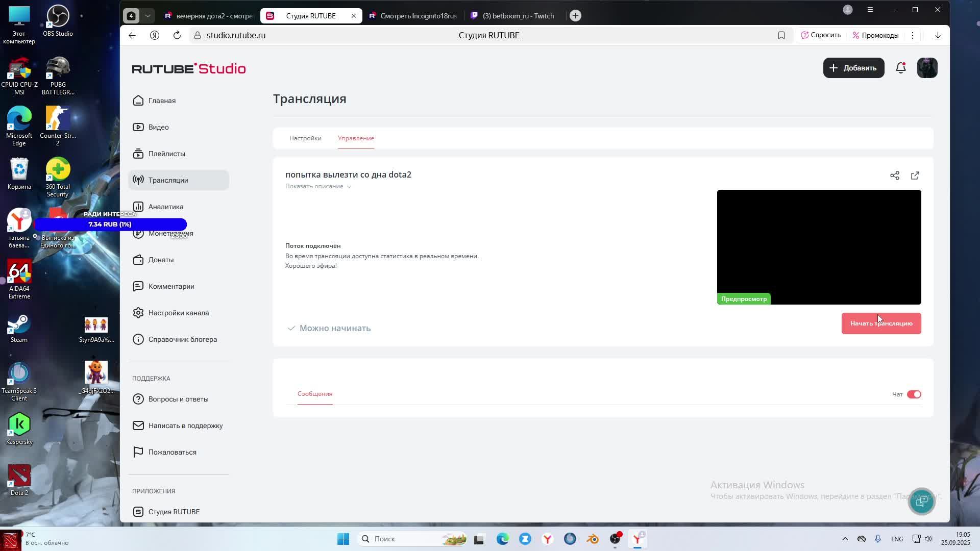Open the browser downloads icon
Viewport: 980px width, 551px height.
(938, 35)
